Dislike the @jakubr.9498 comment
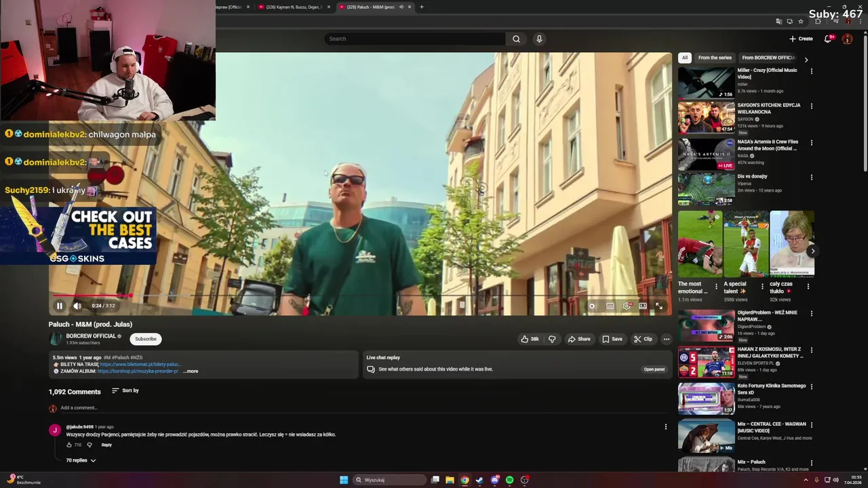This screenshot has height=488, width=868. 90,445
